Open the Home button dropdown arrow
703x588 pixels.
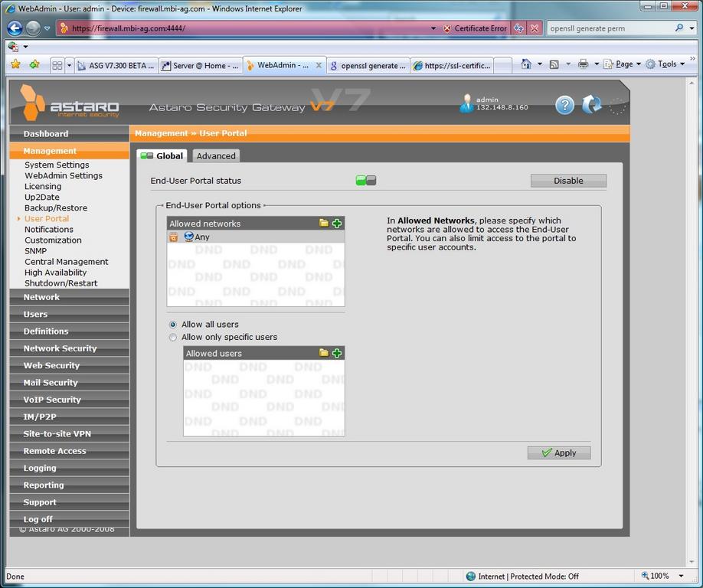pyautogui.click(x=540, y=64)
